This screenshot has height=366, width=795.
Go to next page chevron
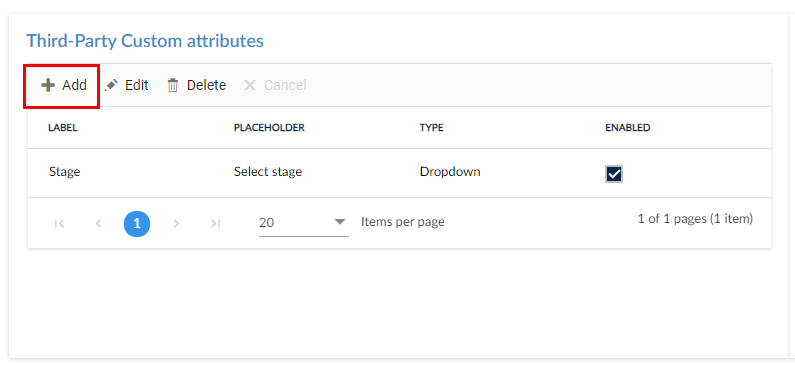coord(176,224)
